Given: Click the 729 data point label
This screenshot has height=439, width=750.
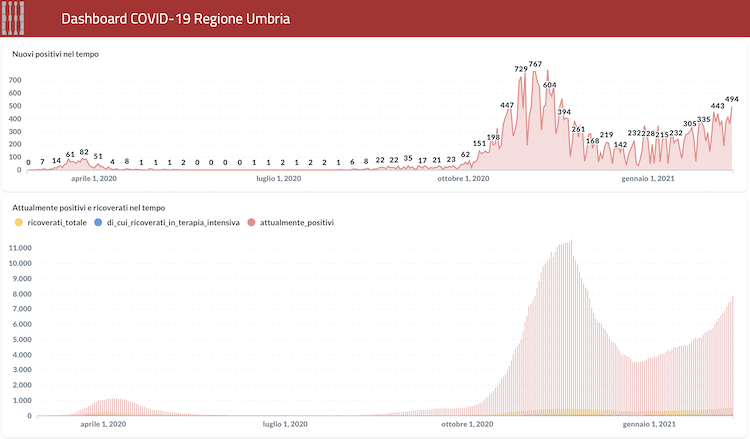Looking at the screenshot, I should [521, 69].
